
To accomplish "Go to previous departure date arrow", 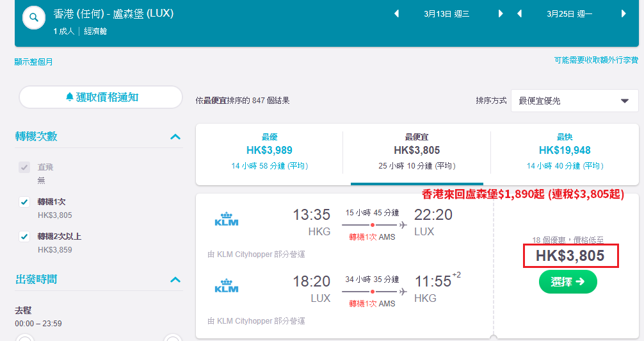I will 397,13.
